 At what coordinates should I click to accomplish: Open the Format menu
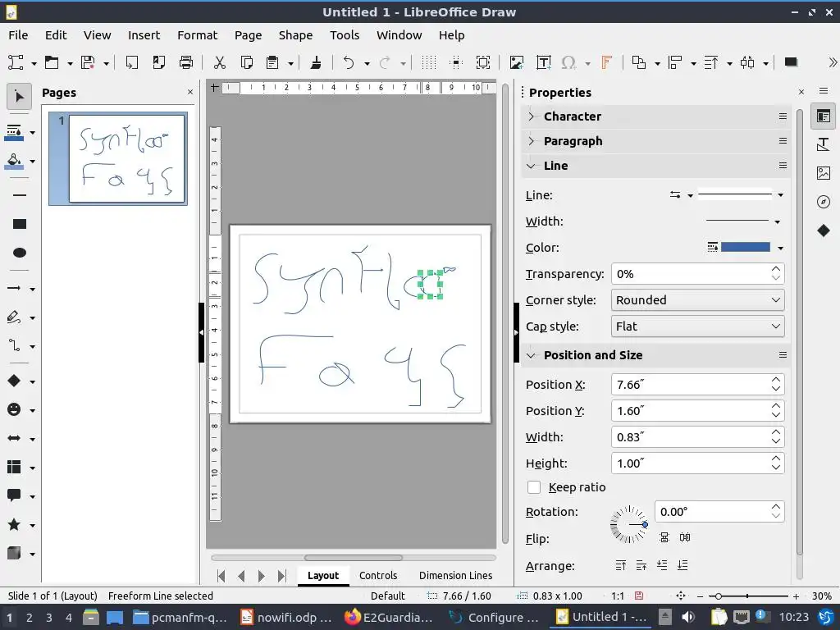point(197,34)
